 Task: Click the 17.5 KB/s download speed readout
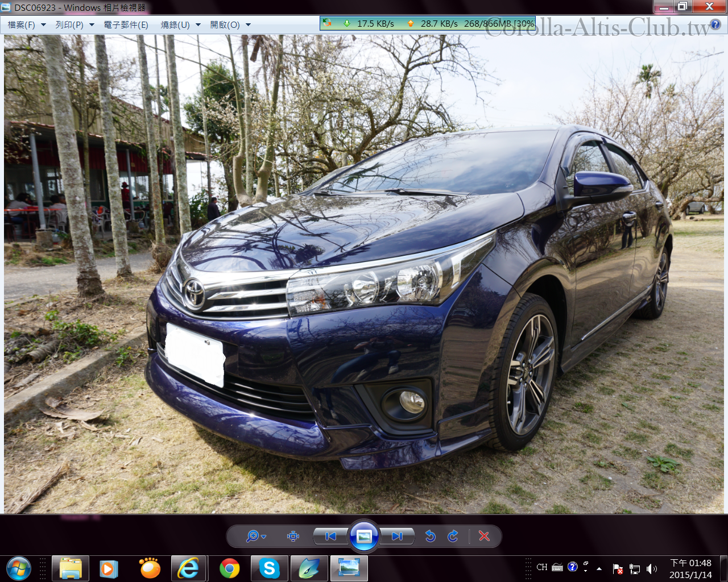pos(375,23)
